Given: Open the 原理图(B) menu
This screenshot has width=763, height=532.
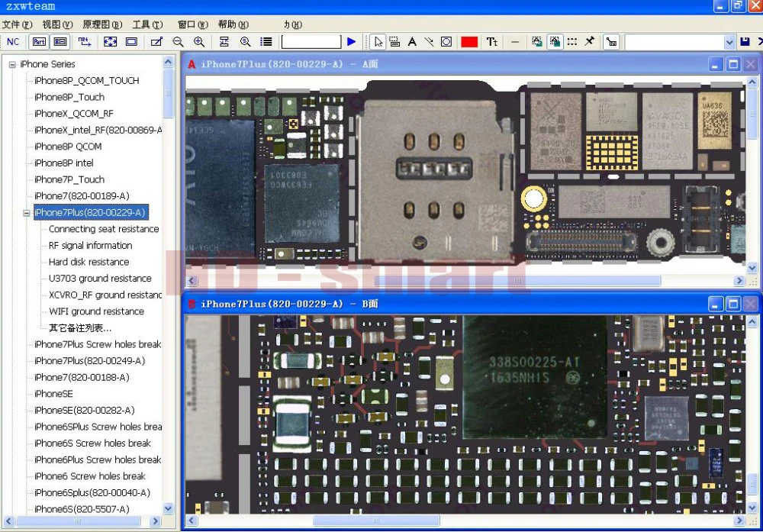Looking at the screenshot, I should tap(102, 24).
